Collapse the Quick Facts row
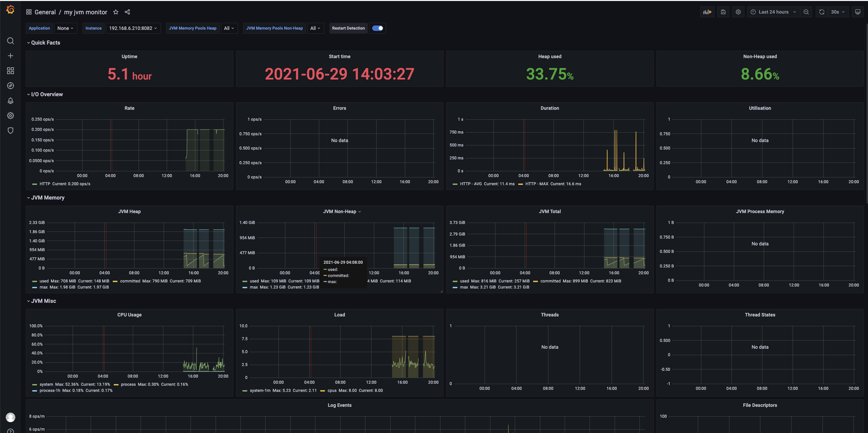Viewport: 868px width, 433px height. [x=46, y=42]
